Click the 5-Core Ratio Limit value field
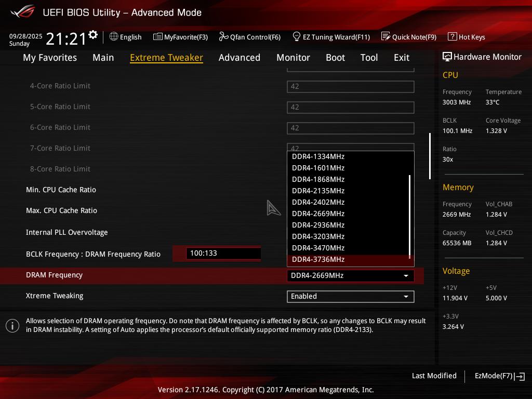 (x=351, y=107)
